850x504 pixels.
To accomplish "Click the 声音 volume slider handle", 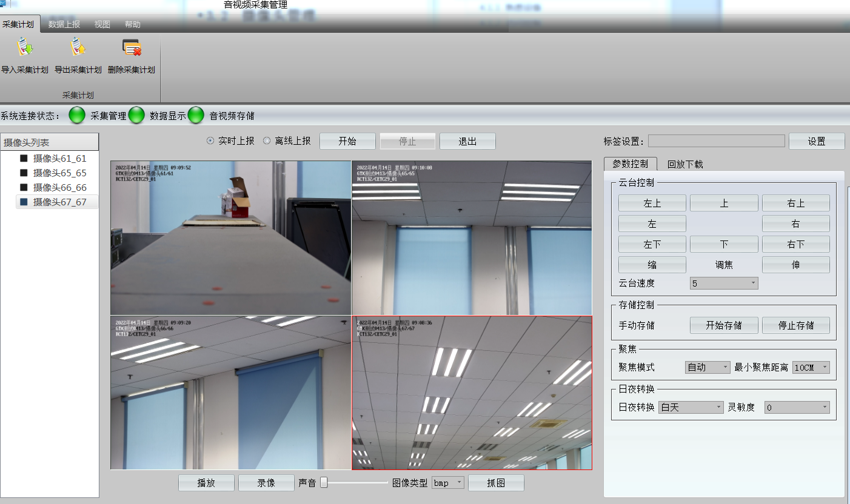I will pos(324,482).
